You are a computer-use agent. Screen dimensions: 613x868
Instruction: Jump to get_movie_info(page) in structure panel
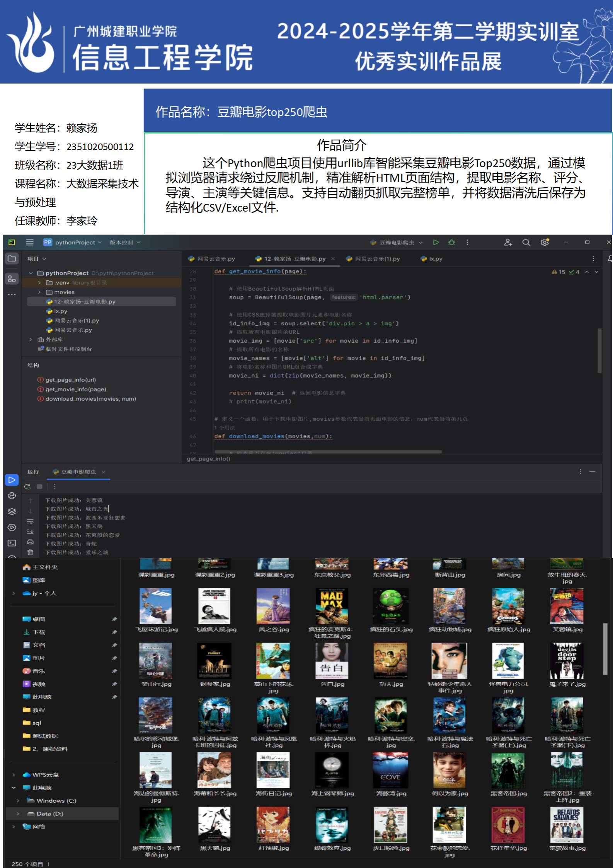(x=76, y=389)
